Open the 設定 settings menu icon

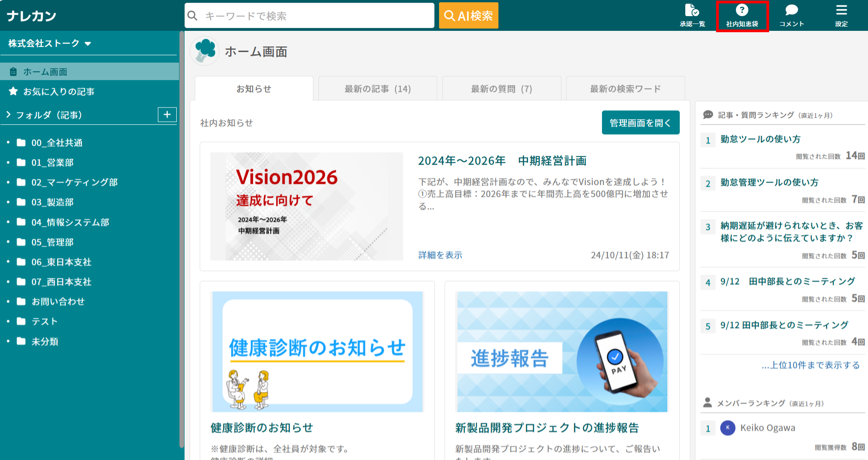(x=841, y=14)
